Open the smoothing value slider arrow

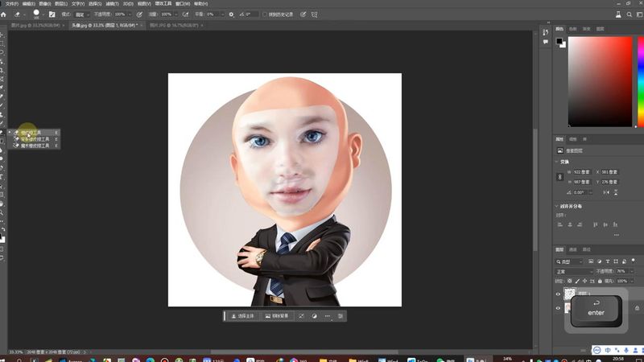click(223, 14)
